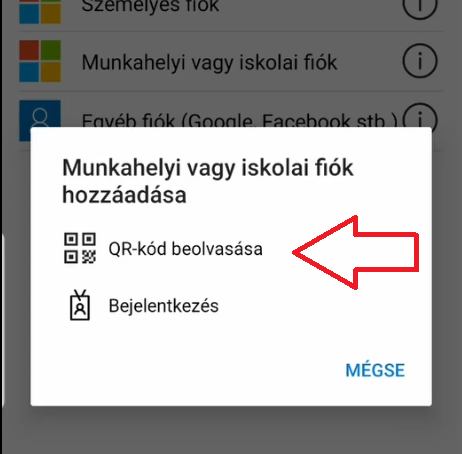Tap the Microsoft logo beside Munkahelyi fiók
The height and width of the screenshot is (454, 462).
40,61
